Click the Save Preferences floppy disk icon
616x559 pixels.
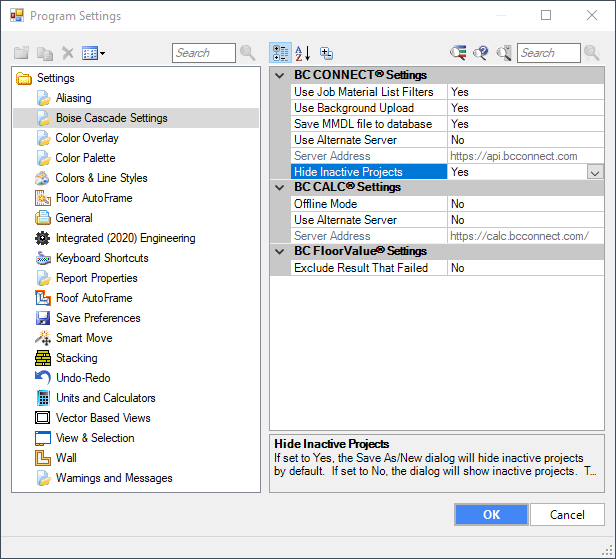[x=43, y=318]
